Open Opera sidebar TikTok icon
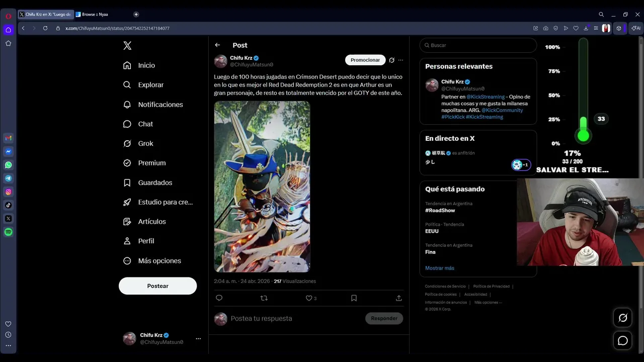The image size is (644, 362). (x=9, y=205)
